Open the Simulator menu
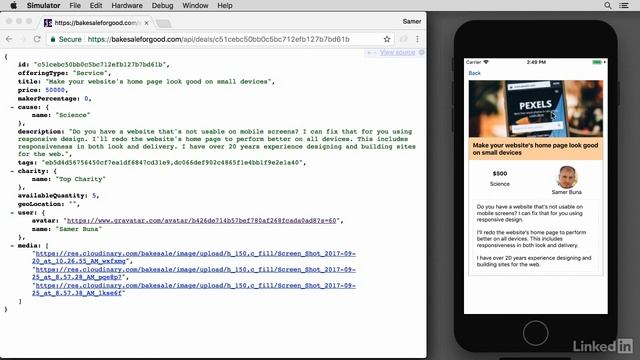 (43, 5)
